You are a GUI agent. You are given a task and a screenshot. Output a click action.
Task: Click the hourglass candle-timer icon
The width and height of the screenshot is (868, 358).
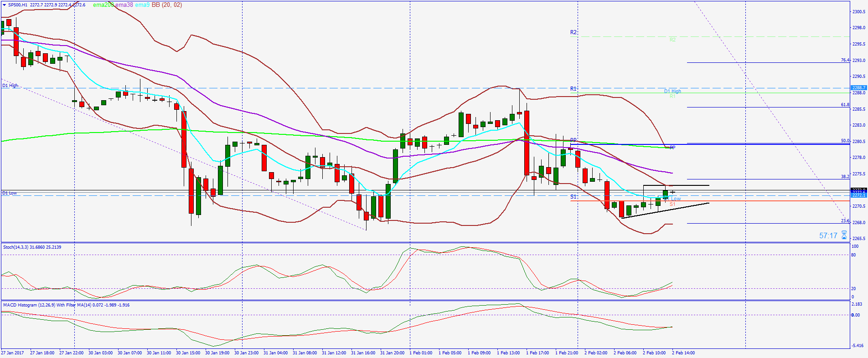coord(844,235)
